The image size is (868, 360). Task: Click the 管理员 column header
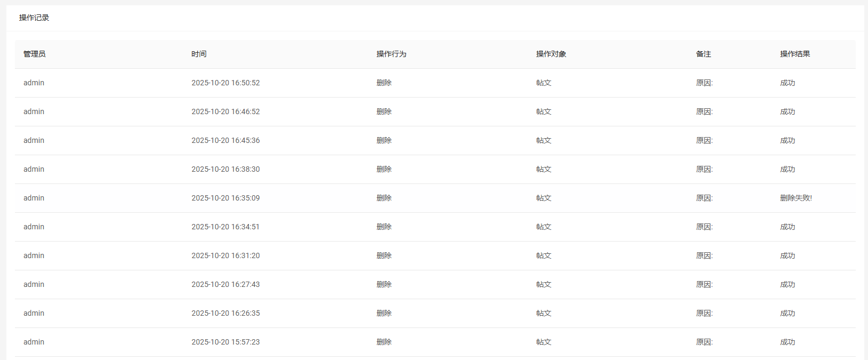(35, 54)
